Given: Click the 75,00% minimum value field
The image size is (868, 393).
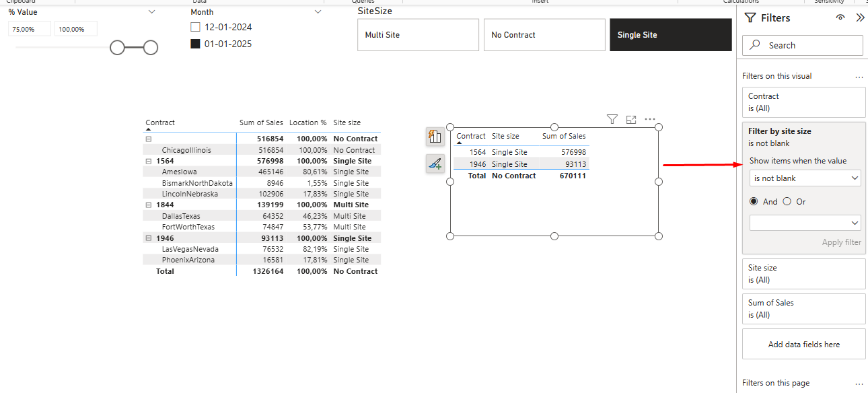Looking at the screenshot, I should point(30,29).
